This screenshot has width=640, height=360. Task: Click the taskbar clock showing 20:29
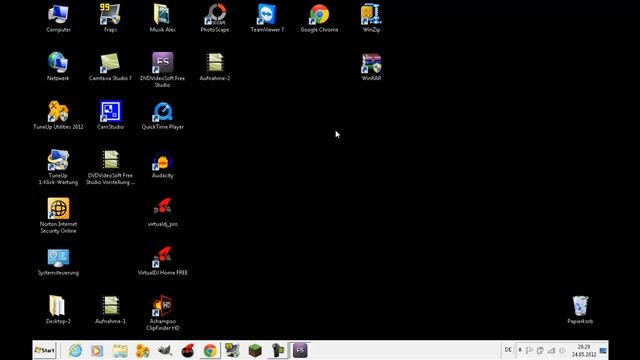pyautogui.click(x=584, y=350)
